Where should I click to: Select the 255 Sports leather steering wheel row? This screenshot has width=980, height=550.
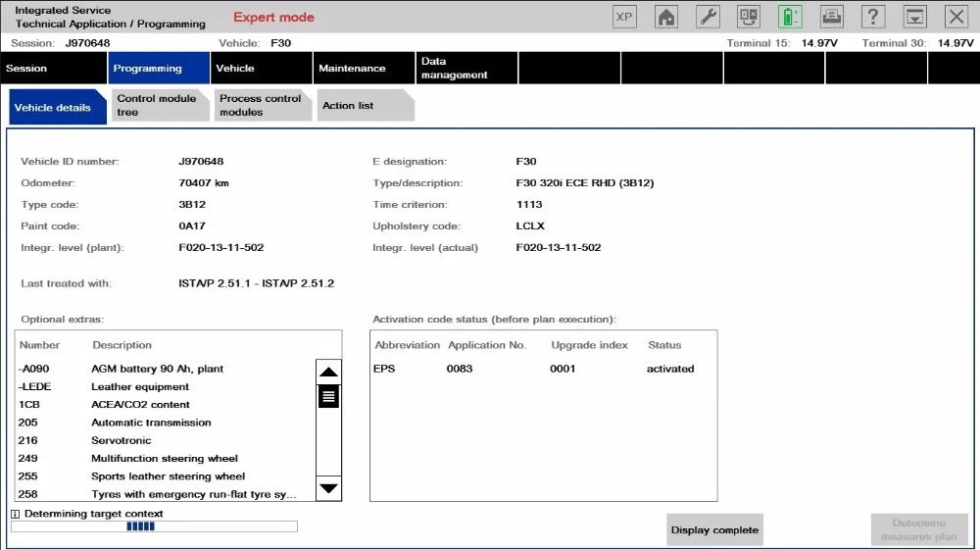166,476
